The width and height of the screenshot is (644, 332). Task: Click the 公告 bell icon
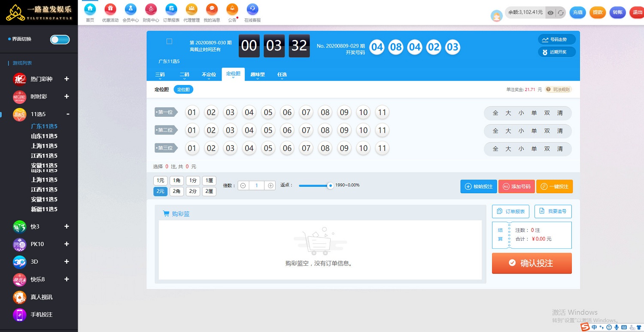(232, 9)
